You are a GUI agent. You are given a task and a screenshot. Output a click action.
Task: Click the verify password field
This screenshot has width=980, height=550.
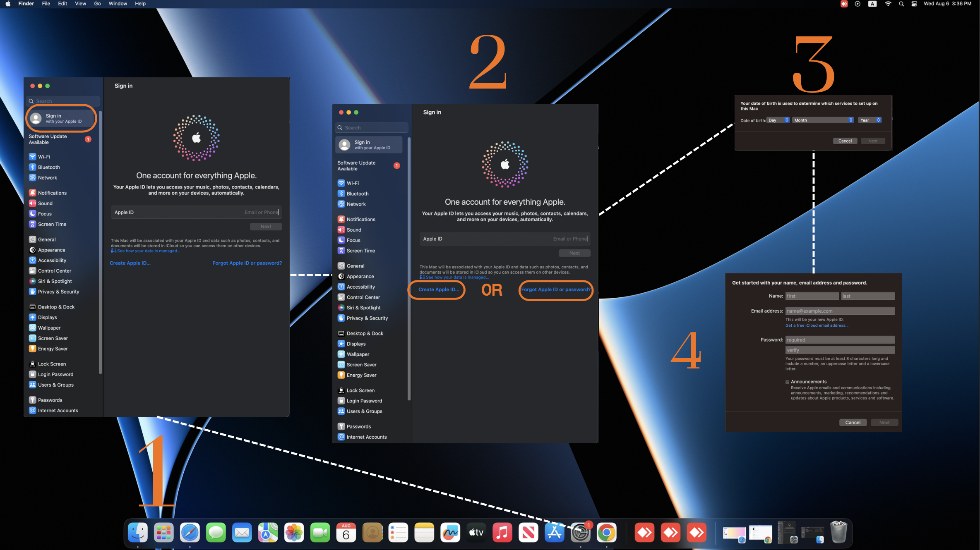tap(840, 350)
